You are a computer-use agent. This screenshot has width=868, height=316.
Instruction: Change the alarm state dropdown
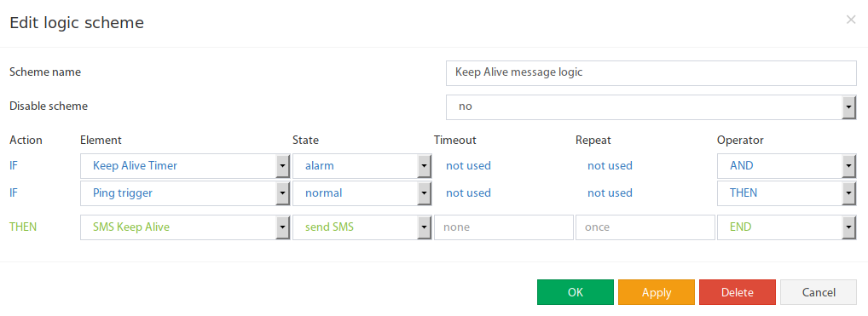point(362,166)
